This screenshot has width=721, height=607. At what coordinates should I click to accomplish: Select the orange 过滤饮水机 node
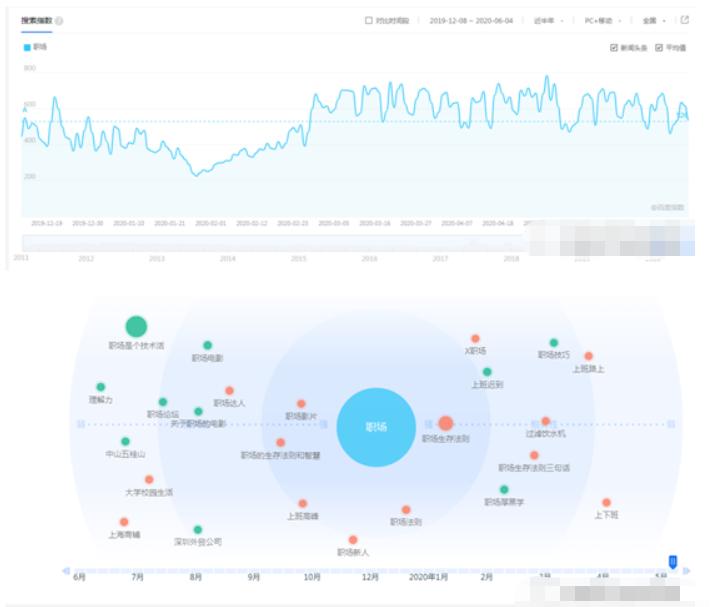(x=546, y=421)
